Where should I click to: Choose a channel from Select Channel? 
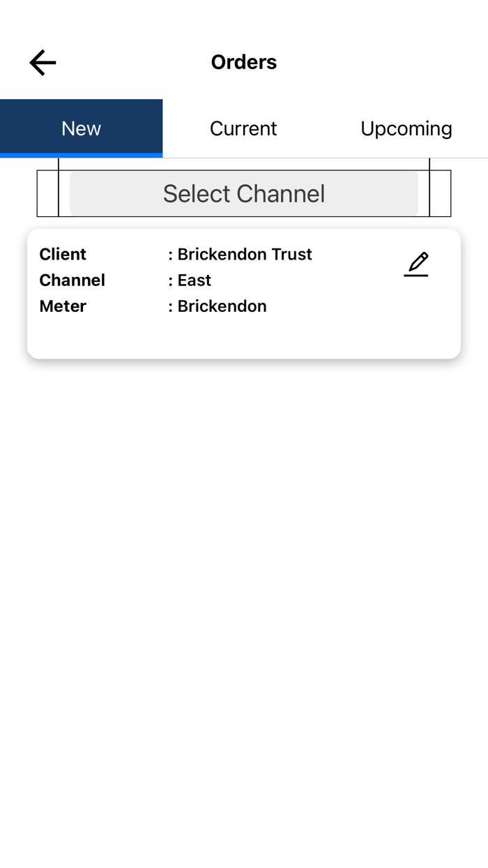[x=243, y=193]
